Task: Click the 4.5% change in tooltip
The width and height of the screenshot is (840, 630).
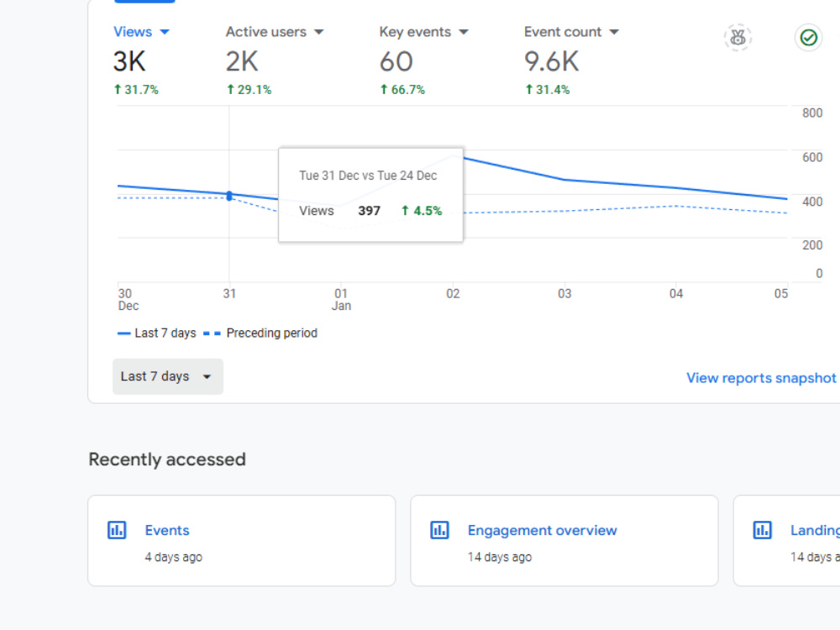Action: pyautogui.click(x=422, y=211)
